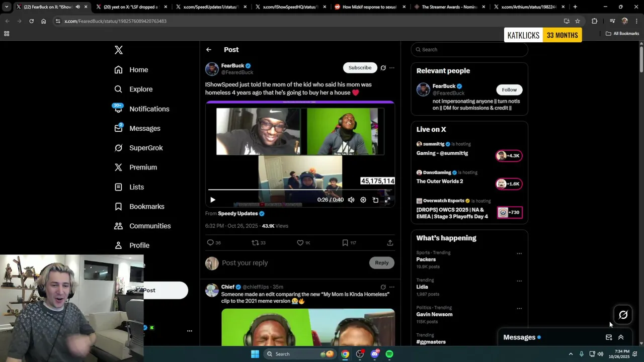The image size is (644, 362).
Task: Open All Bookmarks folder
Action: click(x=622, y=34)
